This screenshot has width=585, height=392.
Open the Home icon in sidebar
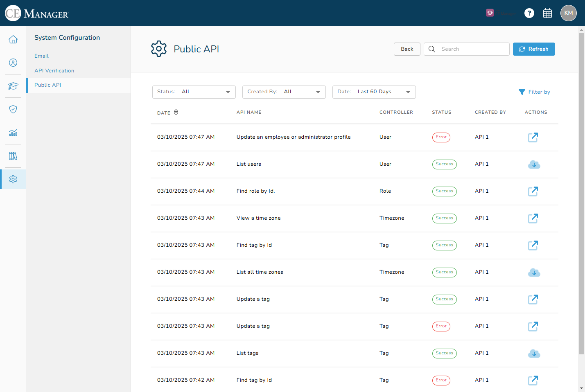[x=13, y=39]
